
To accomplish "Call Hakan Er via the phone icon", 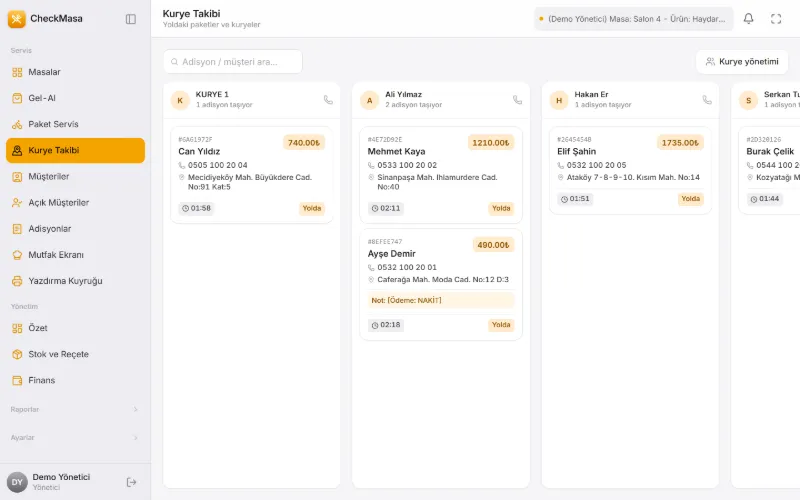I will coord(707,99).
